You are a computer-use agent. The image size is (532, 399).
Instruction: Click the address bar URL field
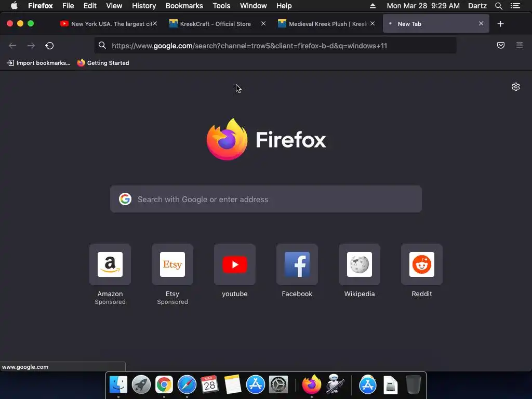point(275,46)
